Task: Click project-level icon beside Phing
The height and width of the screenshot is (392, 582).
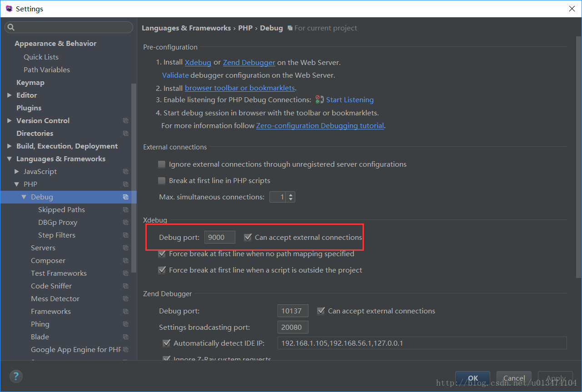Action: pyautogui.click(x=125, y=324)
